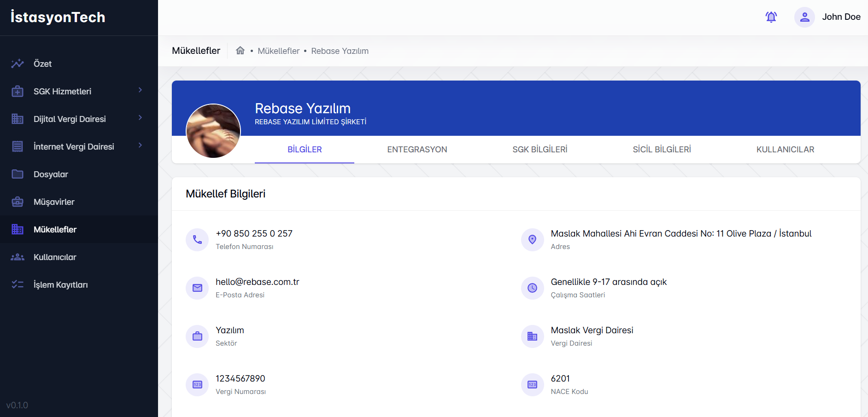Expand the İnternet Vergi Dairesi chevron
The height and width of the screenshot is (417, 868).
pos(140,146)
